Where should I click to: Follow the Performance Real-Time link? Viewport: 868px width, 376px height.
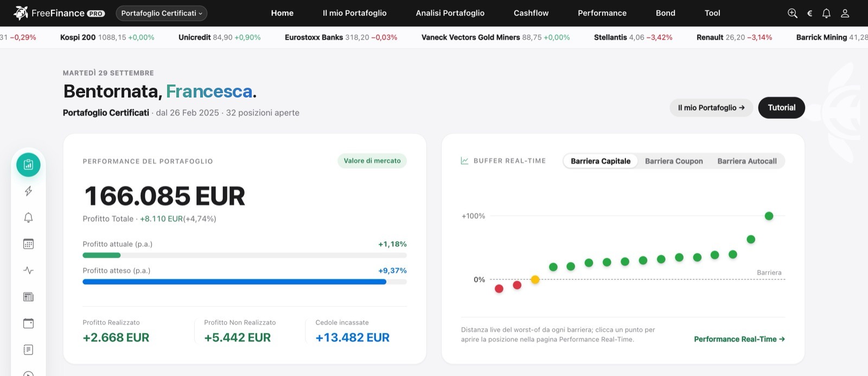(x=739, y=339)
